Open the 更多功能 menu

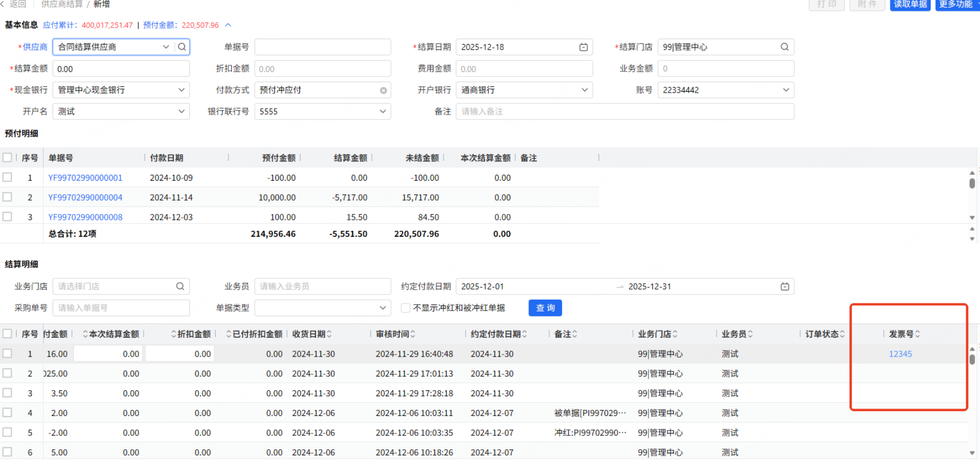(956, 4)
